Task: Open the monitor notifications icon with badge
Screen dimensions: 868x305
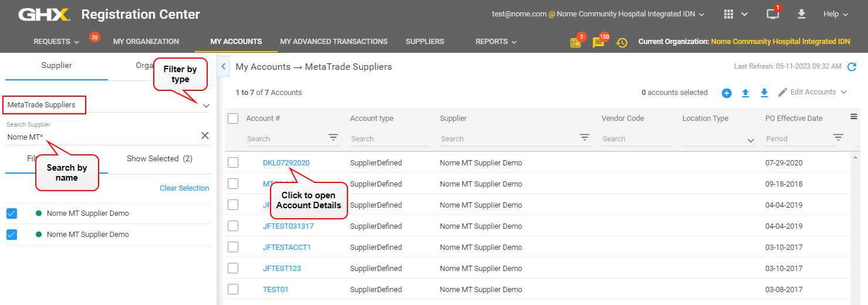Action: (x=773, y=14)
